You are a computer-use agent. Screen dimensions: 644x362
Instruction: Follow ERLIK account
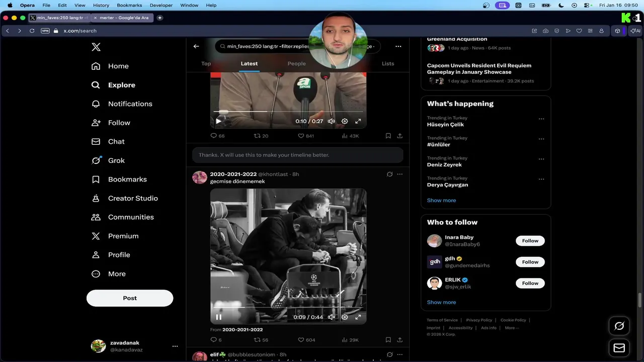(x=530, y=283)
